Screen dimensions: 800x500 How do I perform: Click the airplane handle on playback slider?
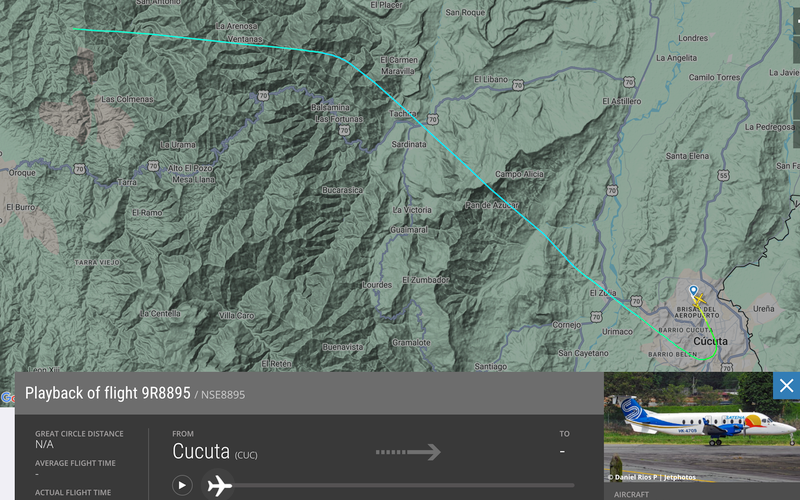(x=219, y=485)
